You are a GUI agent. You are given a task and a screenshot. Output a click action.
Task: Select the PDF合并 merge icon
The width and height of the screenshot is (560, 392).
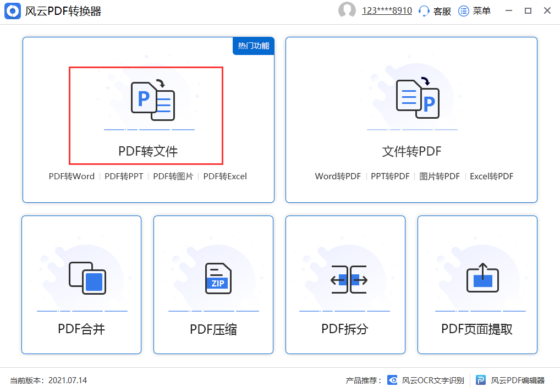[x=87, y=278]
